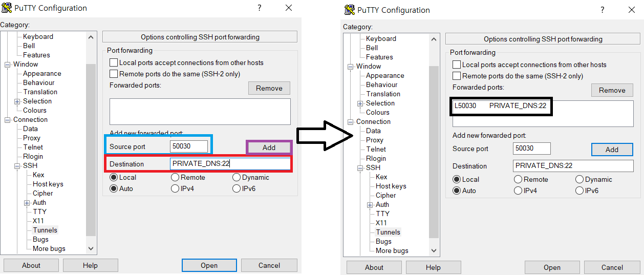Click Add button in right window
This screenshot has height=275, width=644.
pos(612,150)
